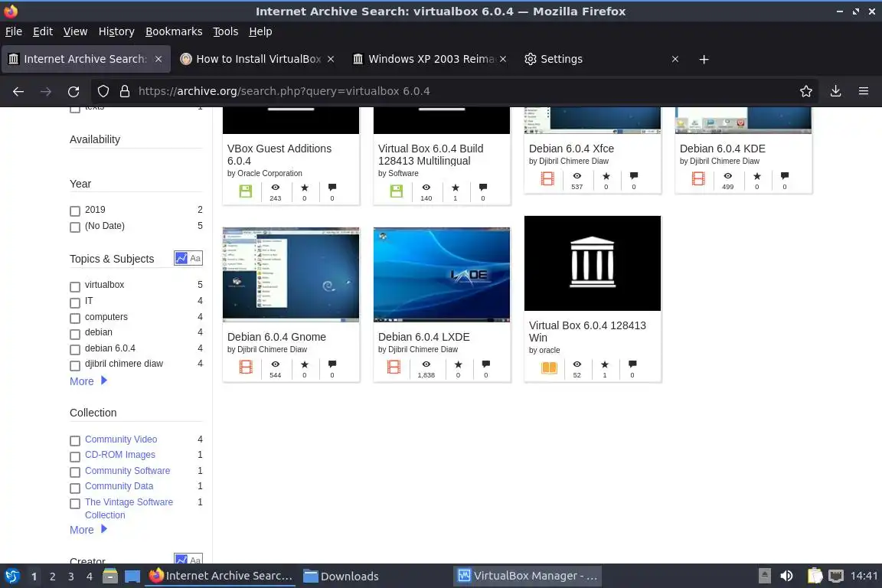The height and width of the screenshot is (588, 882).
Task: Open the File menu
Action: coord(14,31)
